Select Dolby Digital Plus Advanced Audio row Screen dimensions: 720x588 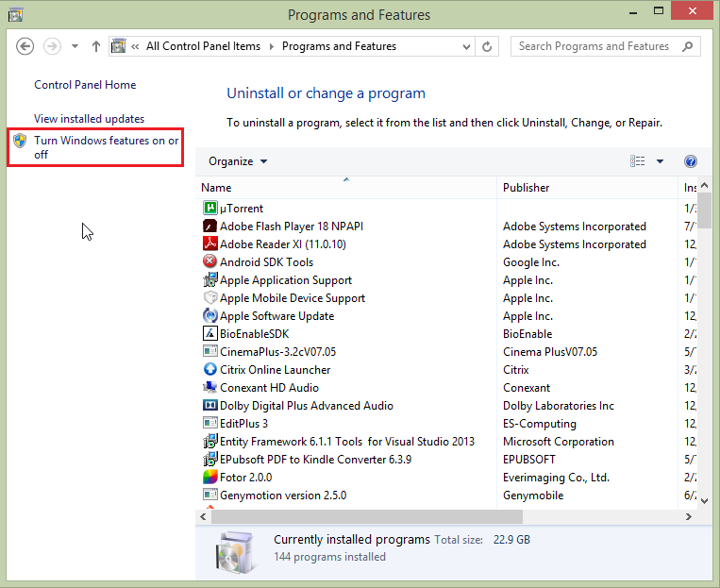tap(307, 405)
